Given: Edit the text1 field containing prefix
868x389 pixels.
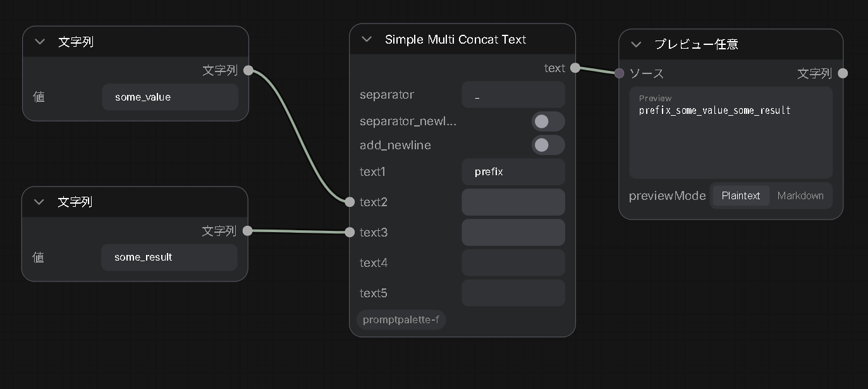Looking at the screenshot, I should [513, 171].
